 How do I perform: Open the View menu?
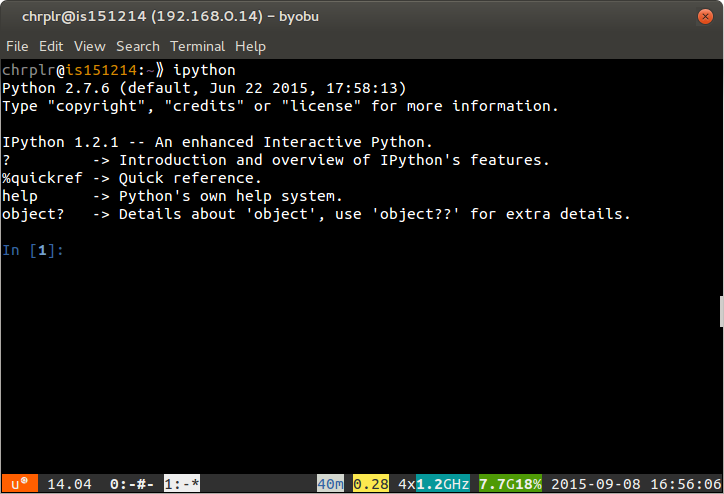89,46
